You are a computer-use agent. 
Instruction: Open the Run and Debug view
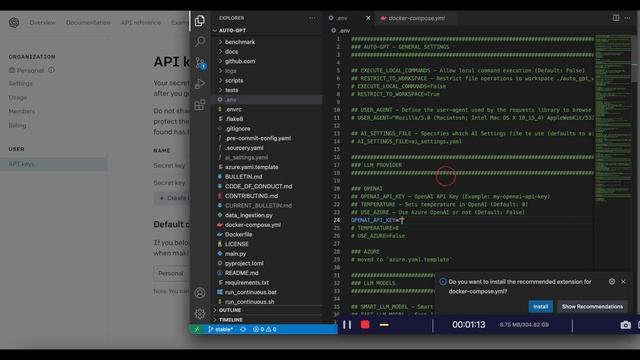coord(200,84)
